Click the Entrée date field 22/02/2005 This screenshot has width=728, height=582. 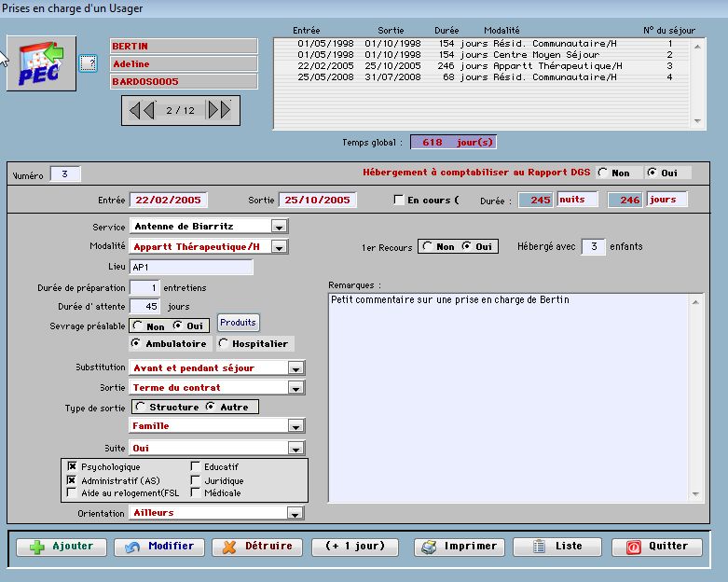[x=169, y=200]
